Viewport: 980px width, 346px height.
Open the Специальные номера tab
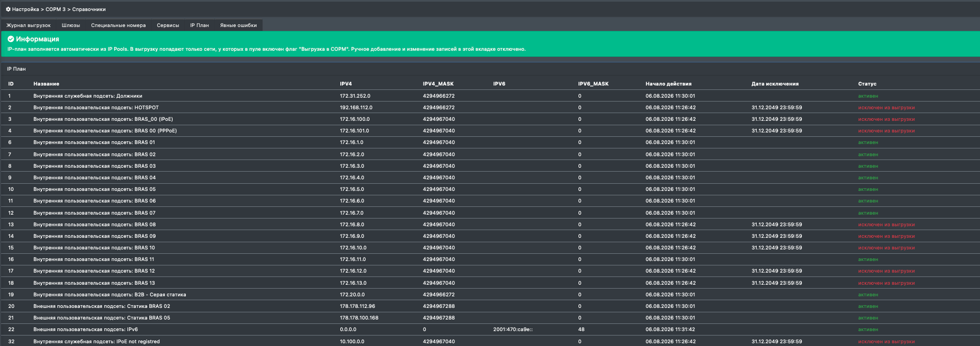click(x=119, y=25)
